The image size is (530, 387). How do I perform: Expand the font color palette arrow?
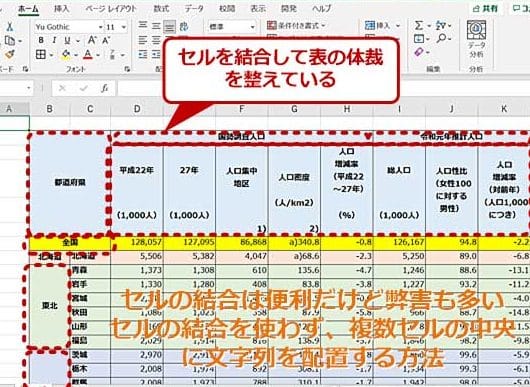coord(98,55)
